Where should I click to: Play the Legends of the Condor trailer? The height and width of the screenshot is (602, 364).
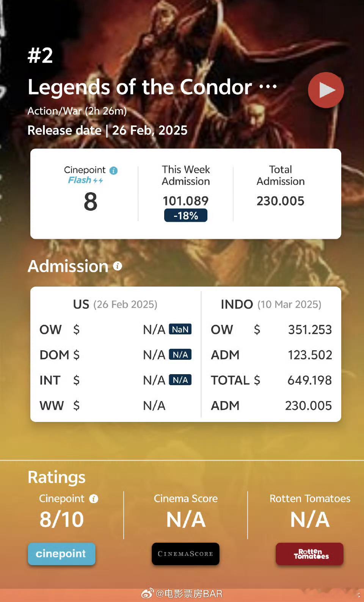pyautogui.click(x=326, y=90)
